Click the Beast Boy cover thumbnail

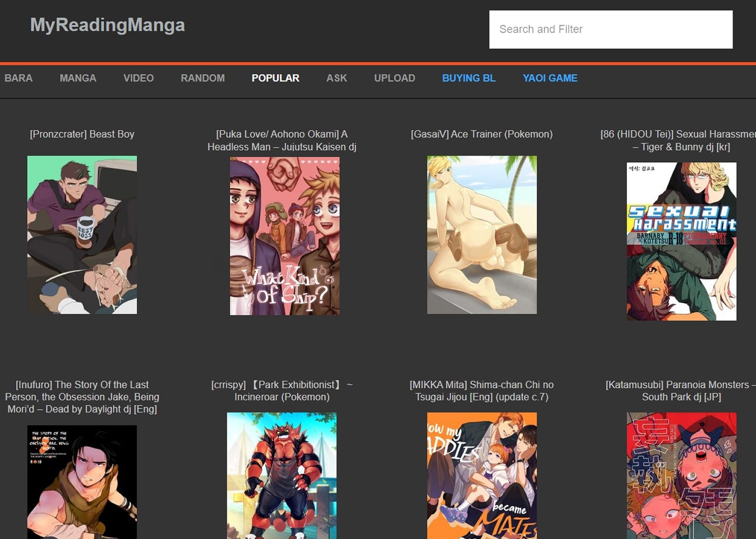click(x=82, y=235)
